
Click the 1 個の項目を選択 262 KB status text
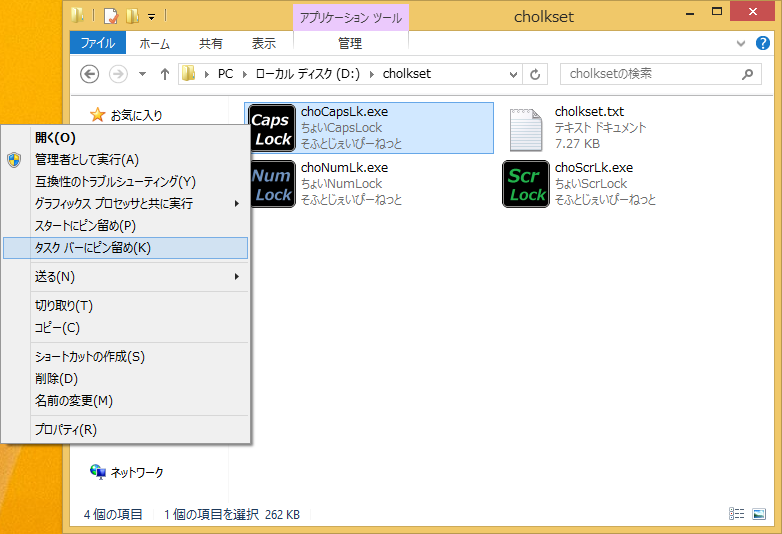coord(232,514)
